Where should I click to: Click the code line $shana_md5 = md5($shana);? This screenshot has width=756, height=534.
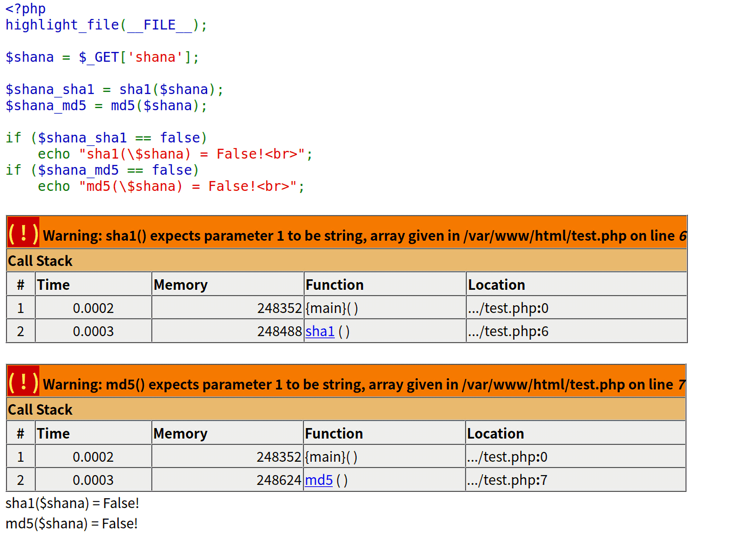coord(106,106)
